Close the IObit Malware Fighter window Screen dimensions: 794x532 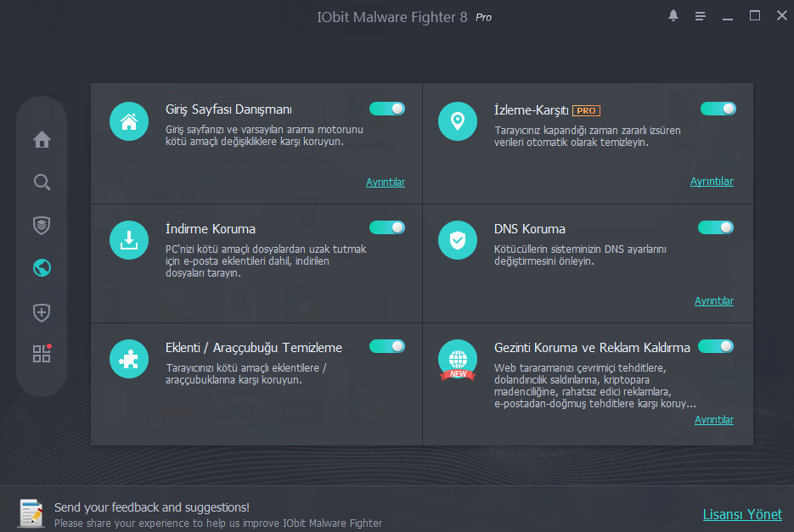tap(782, 15)
